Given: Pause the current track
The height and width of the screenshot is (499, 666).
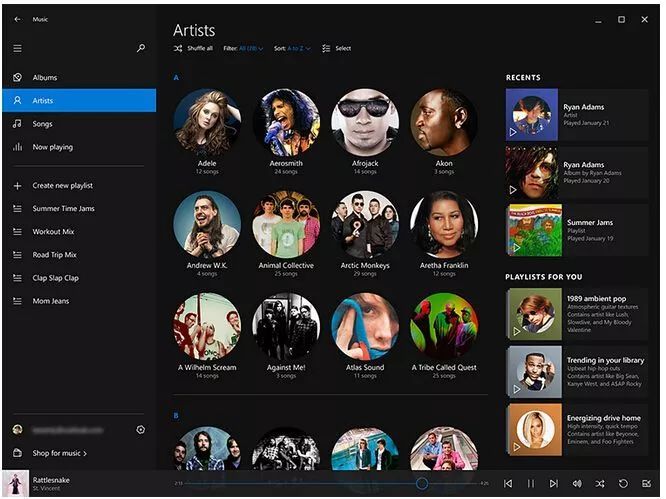Looking at the screenshot, I should click(531, 484).
